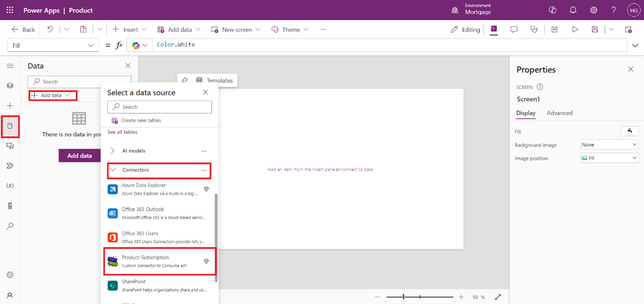Screen dimensions: 644x304
Task: Open the Power Automate pane icon
Action: pyautogui.click(x=10, y=165)
